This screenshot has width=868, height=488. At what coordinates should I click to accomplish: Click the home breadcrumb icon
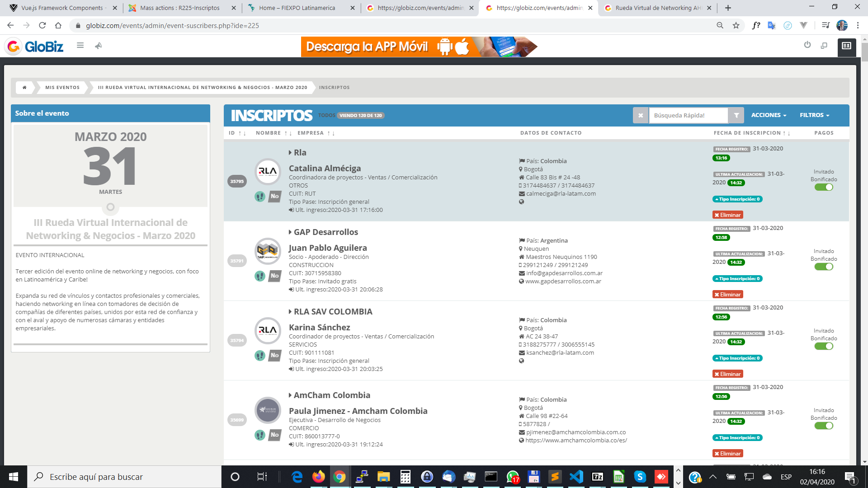(x=24, y=87)
